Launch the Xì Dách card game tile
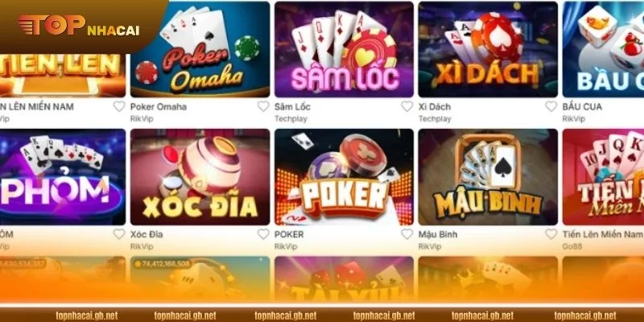 488,49
